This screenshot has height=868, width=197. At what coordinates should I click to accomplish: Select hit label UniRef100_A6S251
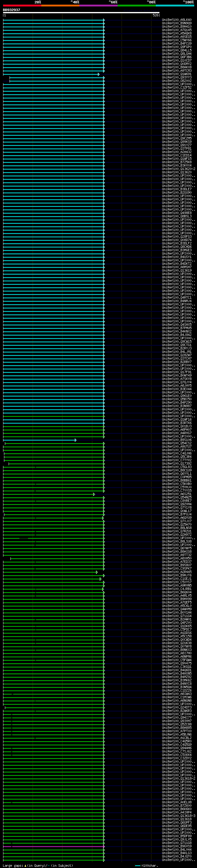[x=177, y=494]
